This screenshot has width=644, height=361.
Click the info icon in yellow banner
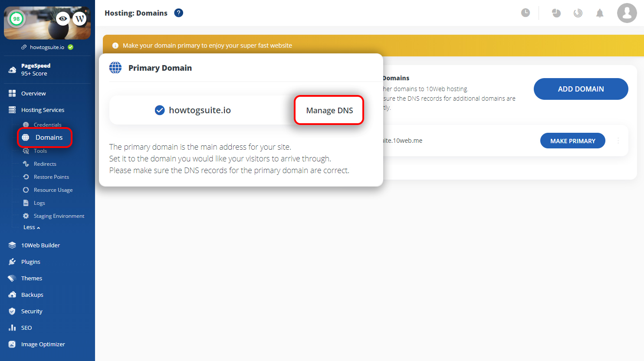pyautogui.click(x=115, y=46)
